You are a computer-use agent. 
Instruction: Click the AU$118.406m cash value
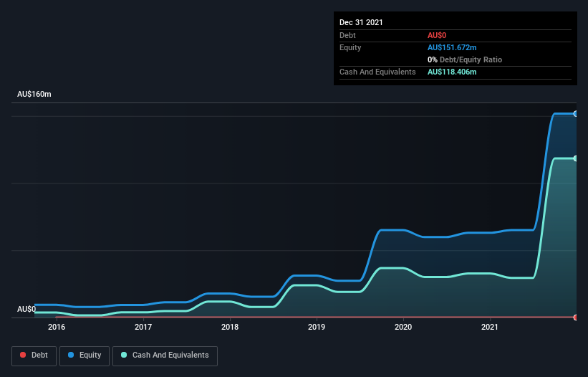click(x=452, y=72)
